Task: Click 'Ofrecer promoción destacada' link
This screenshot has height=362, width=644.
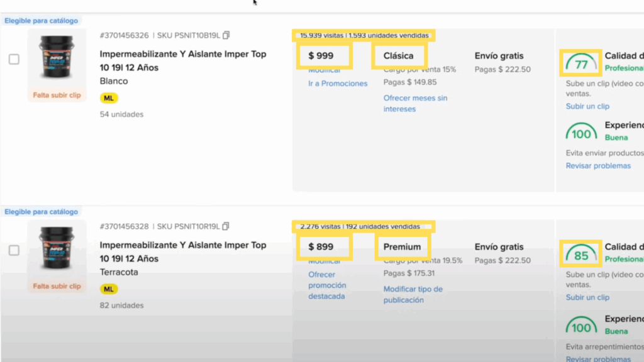Action: tap(327, 285)
